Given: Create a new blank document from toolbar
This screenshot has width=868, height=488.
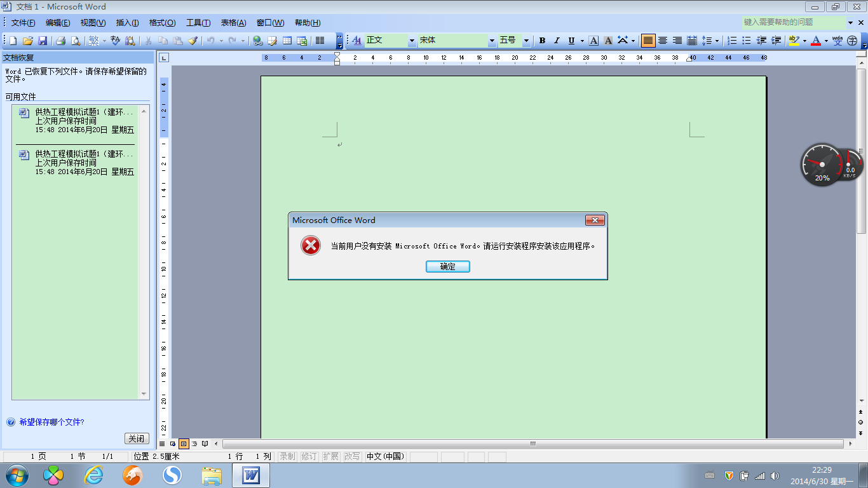Looking at the screenshot, I should pyautogui.click(x=13, y=41).
